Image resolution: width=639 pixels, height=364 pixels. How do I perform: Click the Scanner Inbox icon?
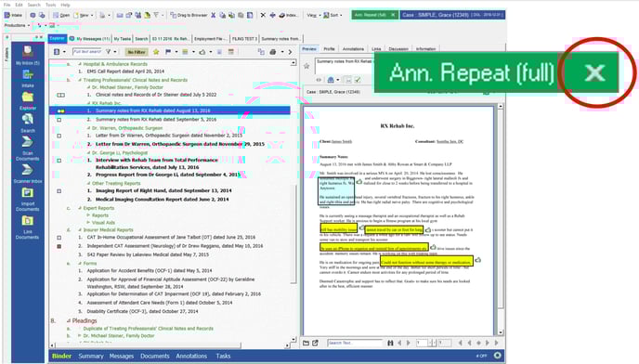(x=27, y=174)
